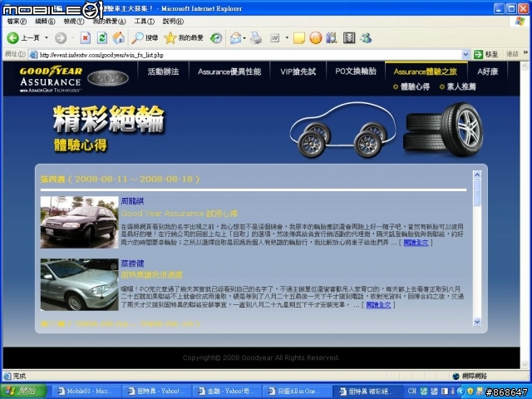Print the page with printer icon
Viewport: 532px width, 399px height.
point(256,37)
